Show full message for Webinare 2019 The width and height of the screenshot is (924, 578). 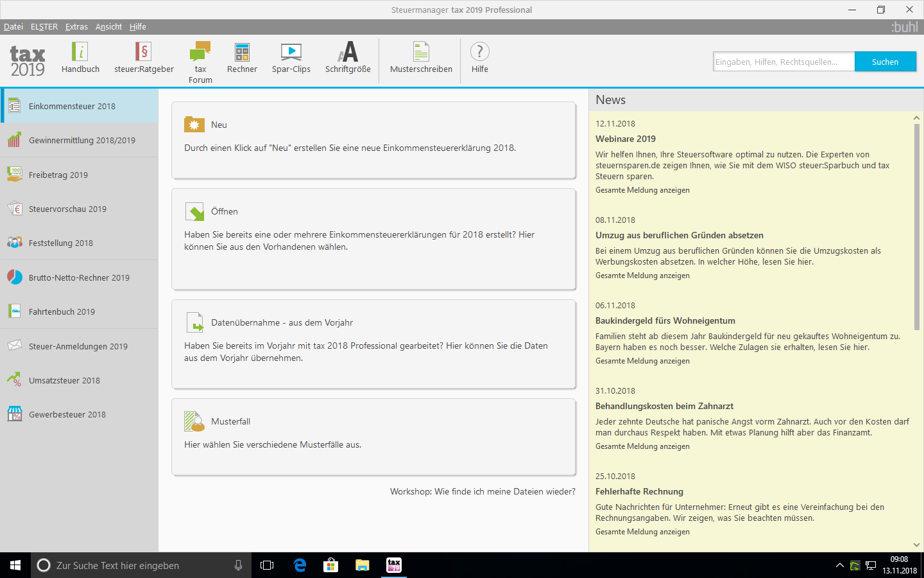coord(642,190)
